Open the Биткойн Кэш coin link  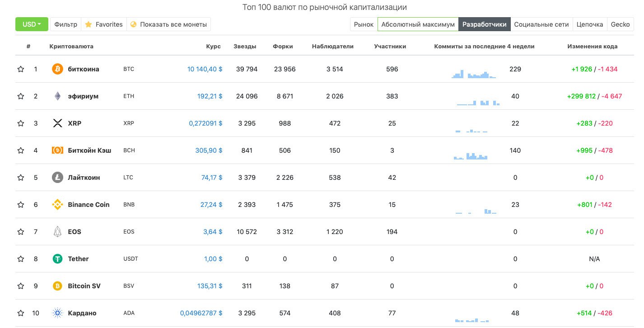pyautogui.click(x=89, y=150)
